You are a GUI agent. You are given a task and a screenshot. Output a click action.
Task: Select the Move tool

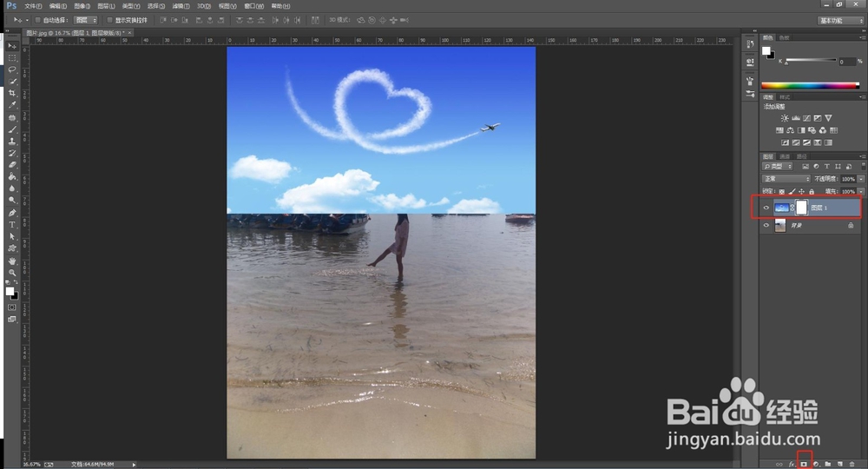(x=12, y=46)
